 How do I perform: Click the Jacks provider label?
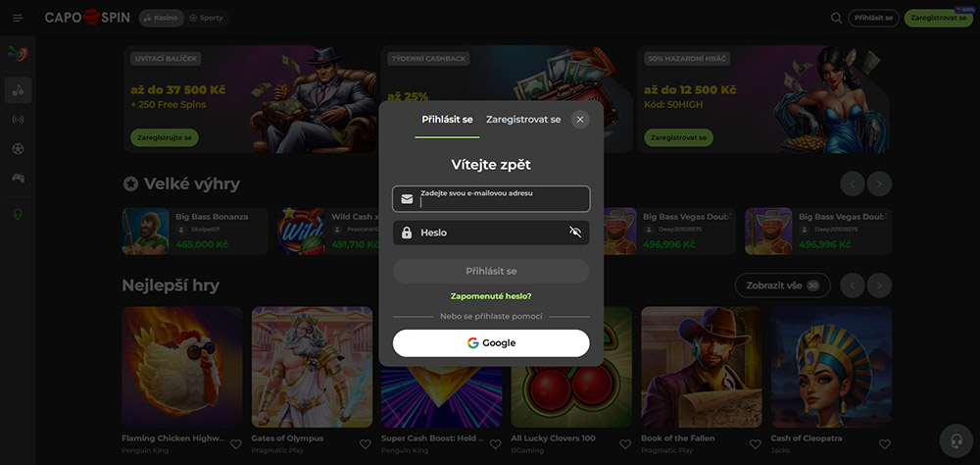click(780, 450)
